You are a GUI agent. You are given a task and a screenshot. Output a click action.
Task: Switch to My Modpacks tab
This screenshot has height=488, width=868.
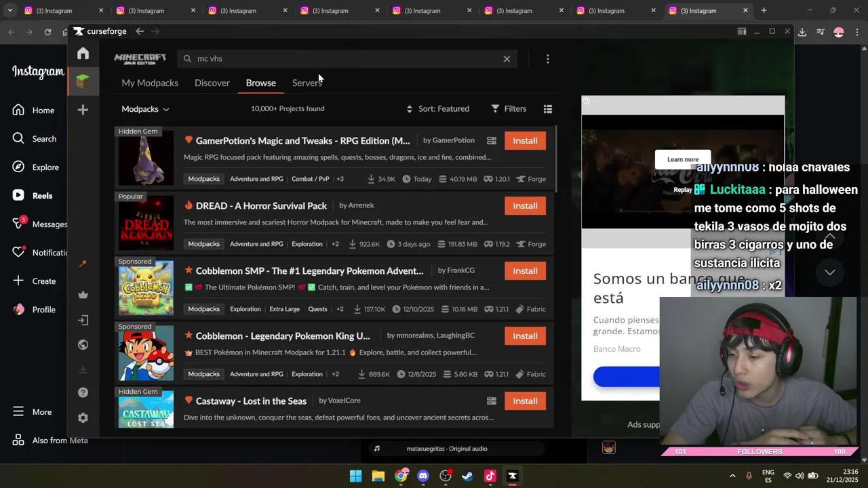click(x=150, y=83)
